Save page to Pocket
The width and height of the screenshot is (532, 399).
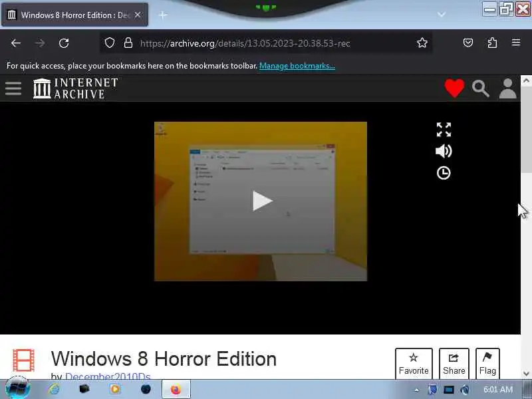coord(468,43)
